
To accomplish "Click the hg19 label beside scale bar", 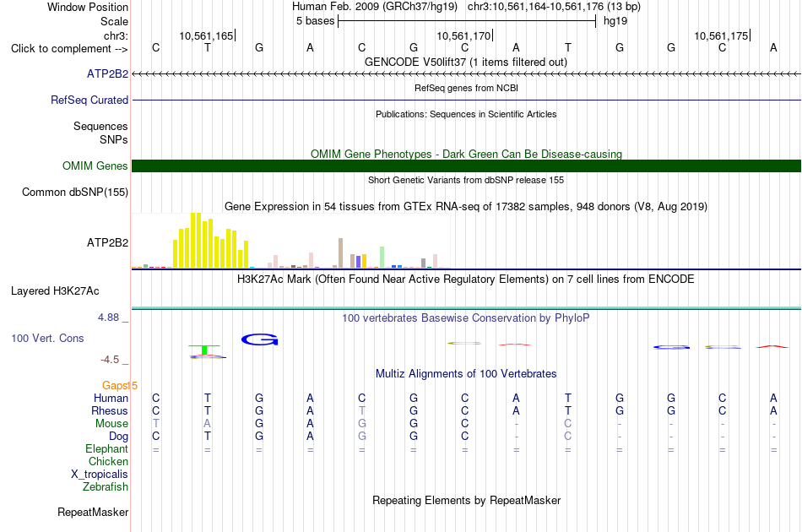I will click(x=615, y=21).
